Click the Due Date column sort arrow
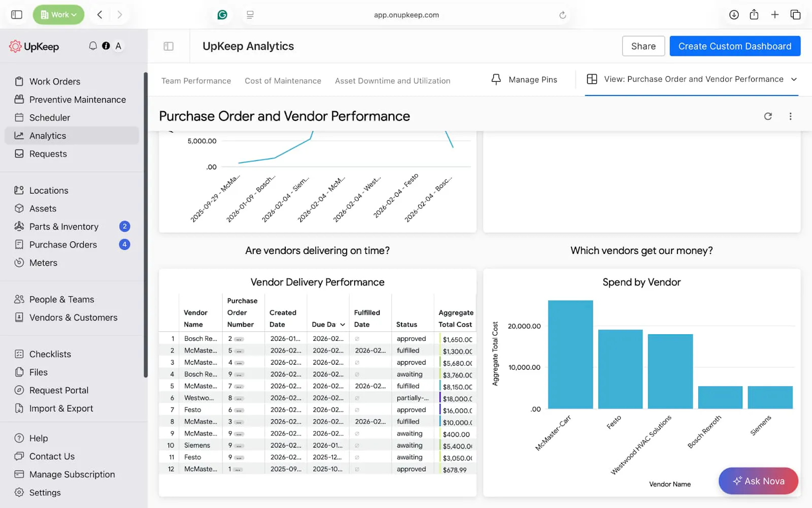Viewport: 812px width, 508px height. [343, 325]
